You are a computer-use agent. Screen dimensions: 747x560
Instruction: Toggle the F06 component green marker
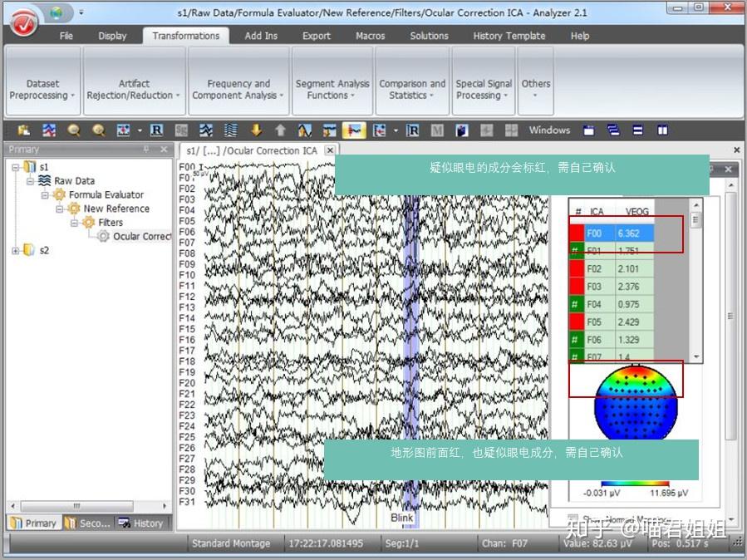tap(577, 340)
